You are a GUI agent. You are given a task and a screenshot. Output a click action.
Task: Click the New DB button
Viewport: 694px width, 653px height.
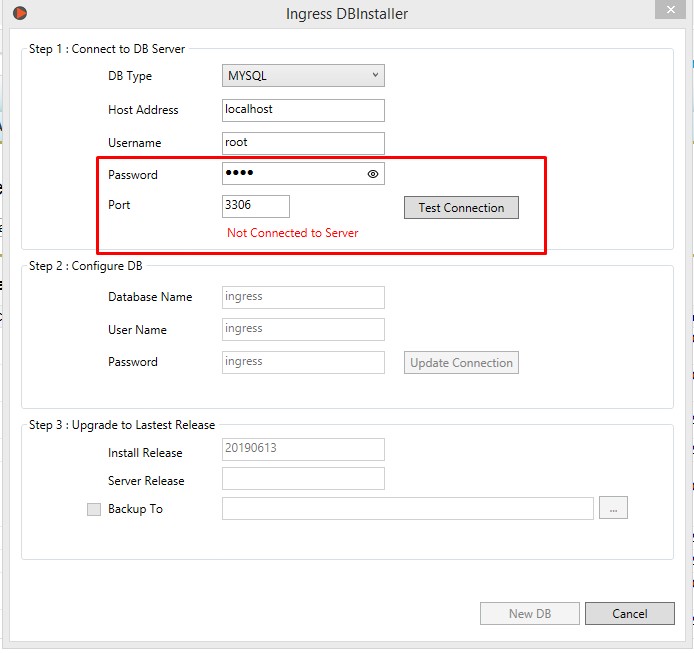[x=530, y=614]
